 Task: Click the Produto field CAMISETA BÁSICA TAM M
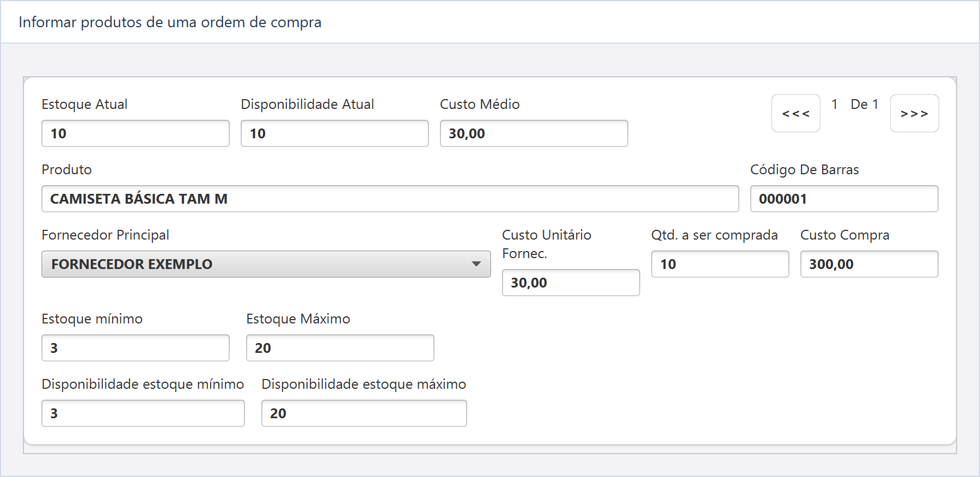pyautogui.click(x=390, y=199)
